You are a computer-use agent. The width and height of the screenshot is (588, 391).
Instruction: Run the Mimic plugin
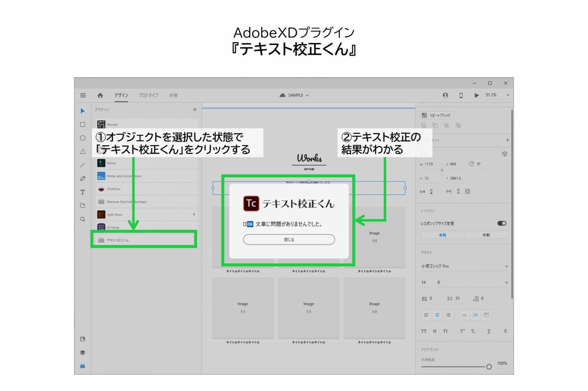click(x=147, y=163)
